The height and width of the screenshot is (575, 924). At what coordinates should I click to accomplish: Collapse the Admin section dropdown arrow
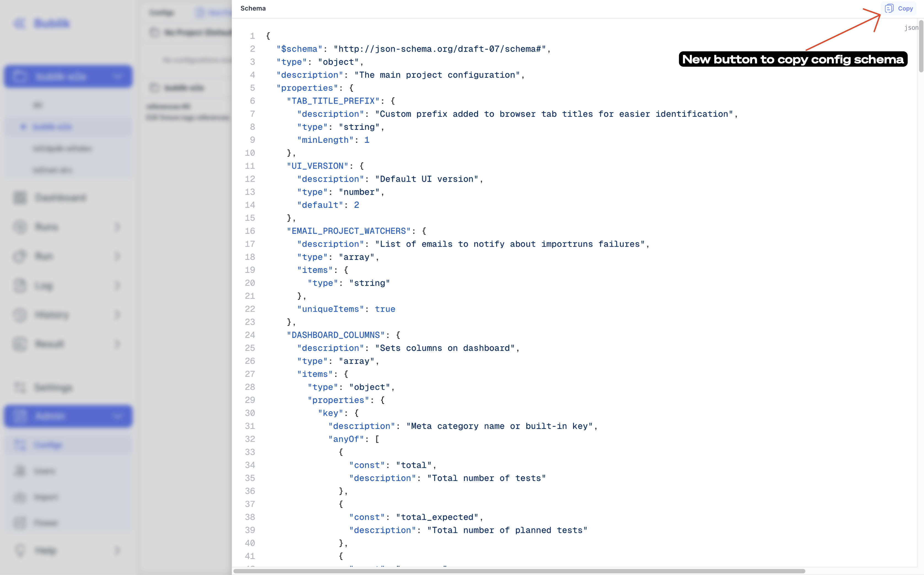pyautogui.click(x=117, y=416)
